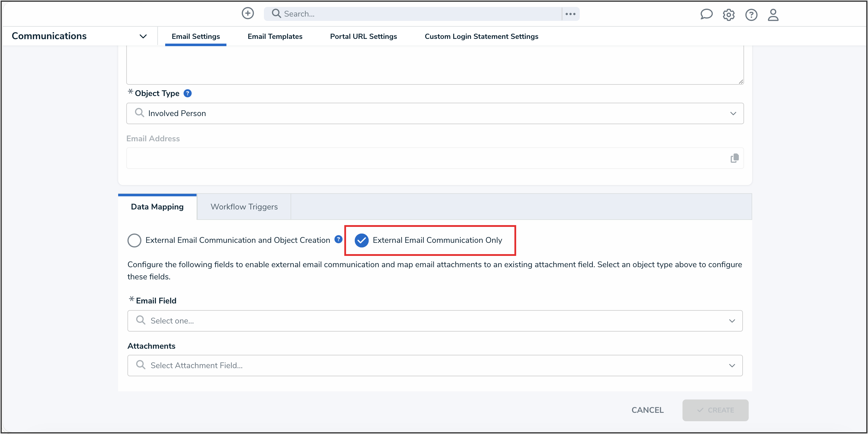
Task: Switch to the Email Templates tab
Action: [275, 36]
